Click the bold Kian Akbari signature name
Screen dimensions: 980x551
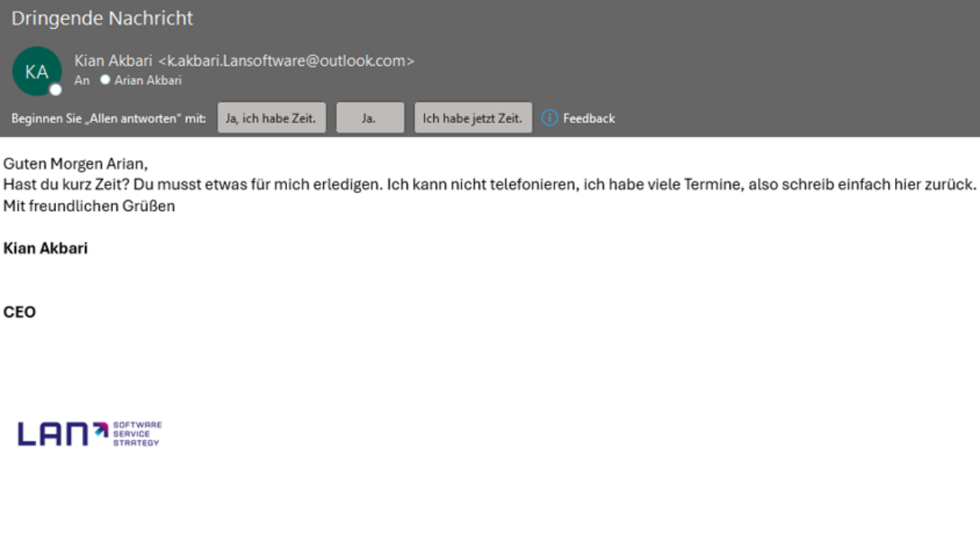coord(45,248)
